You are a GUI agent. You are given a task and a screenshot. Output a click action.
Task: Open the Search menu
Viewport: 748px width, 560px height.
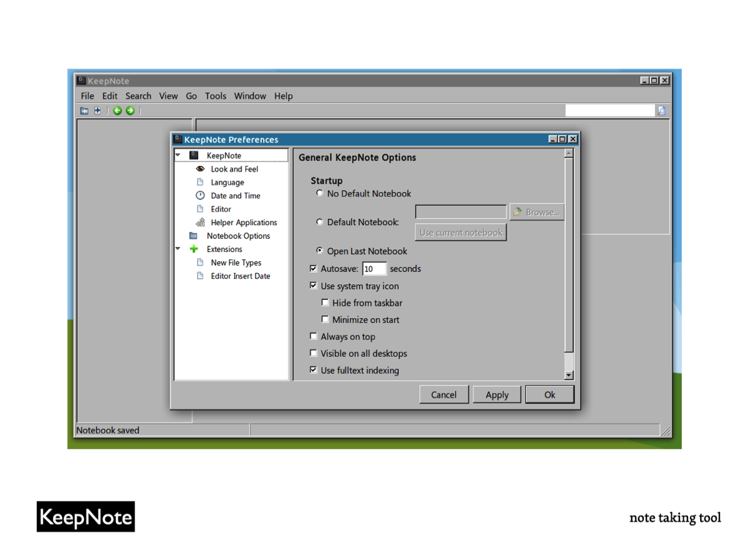(138, 96)
